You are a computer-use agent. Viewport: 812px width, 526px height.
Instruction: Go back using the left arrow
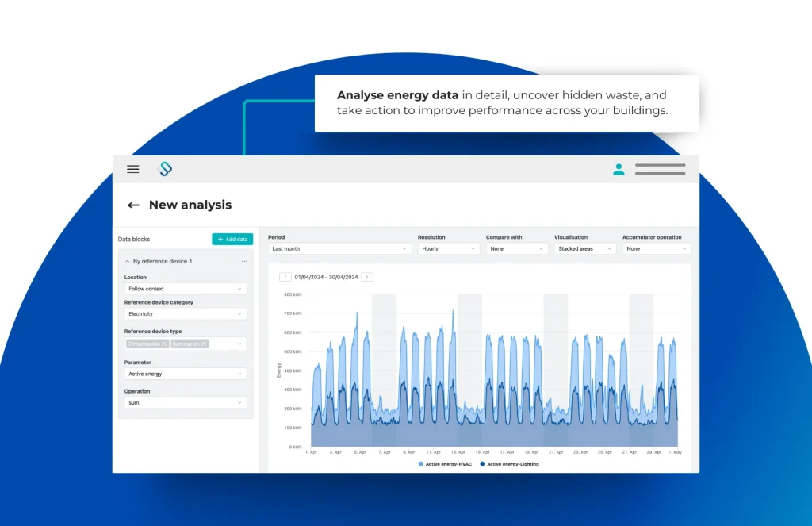(133, 205)
